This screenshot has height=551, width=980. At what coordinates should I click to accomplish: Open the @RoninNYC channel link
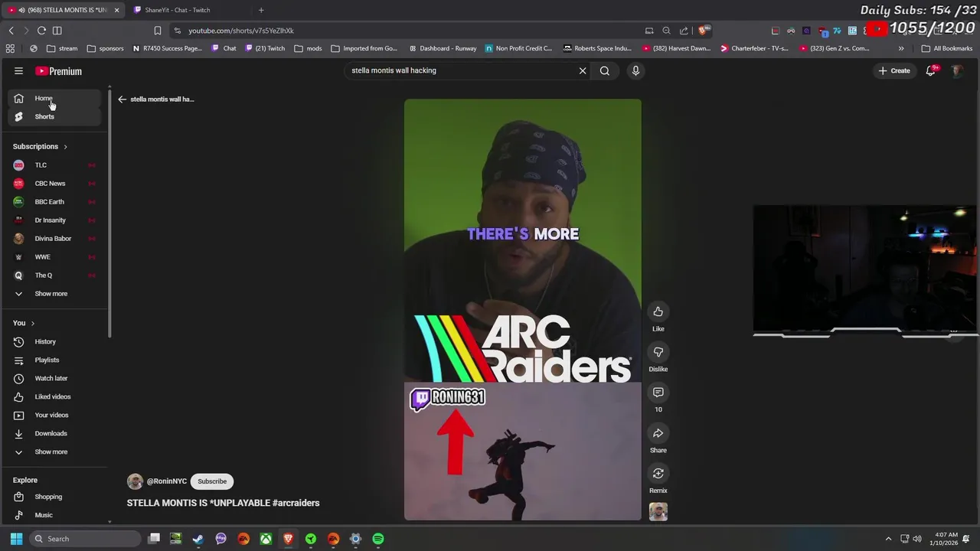166,481
